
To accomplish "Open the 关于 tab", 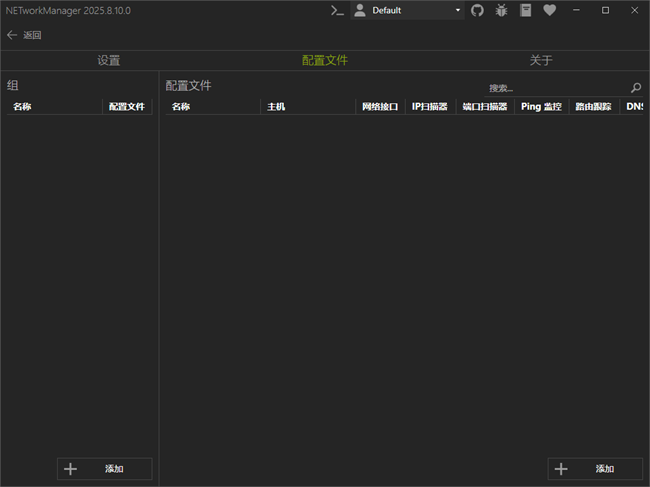I will 541,60.
